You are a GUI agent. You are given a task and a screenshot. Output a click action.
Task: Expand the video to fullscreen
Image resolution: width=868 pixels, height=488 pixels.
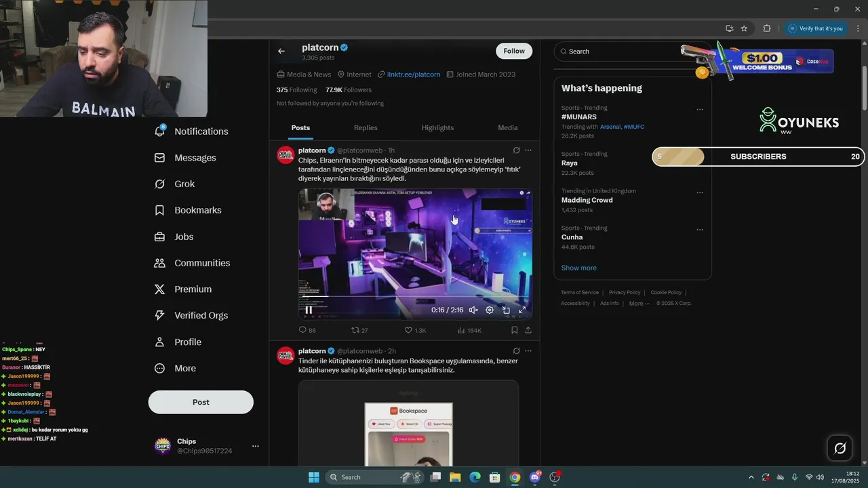coord(522,310)
